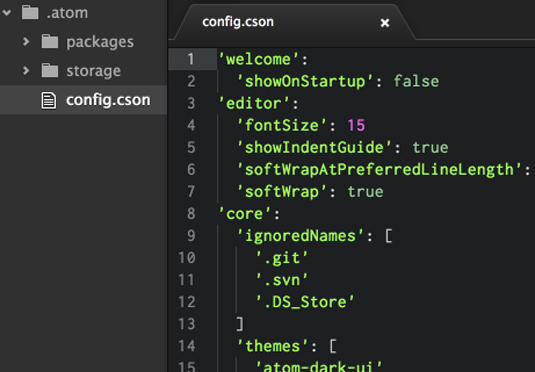Select the storage folder label
Image resolution: width=535 pixels, height=372 pixels.
coord(93,71)
